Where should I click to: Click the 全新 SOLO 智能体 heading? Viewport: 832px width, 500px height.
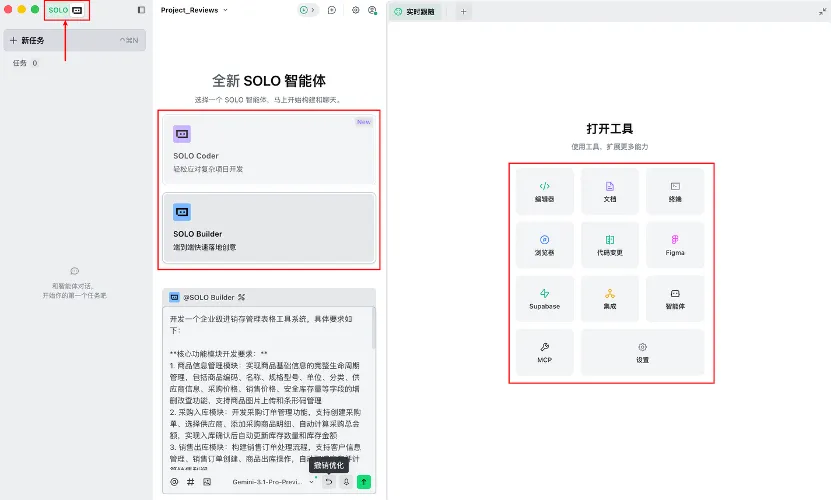tap(269, 81)
